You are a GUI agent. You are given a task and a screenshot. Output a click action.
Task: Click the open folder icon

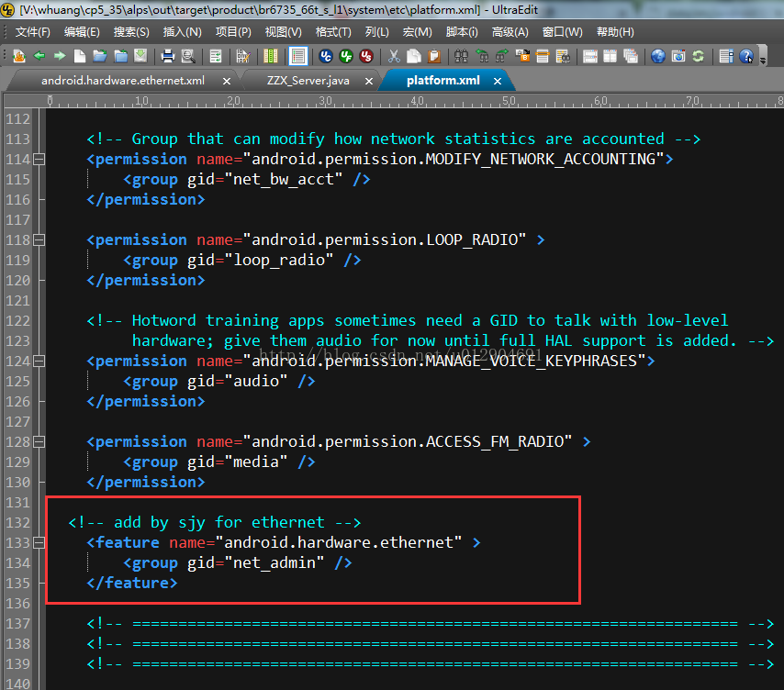point(100,56)
